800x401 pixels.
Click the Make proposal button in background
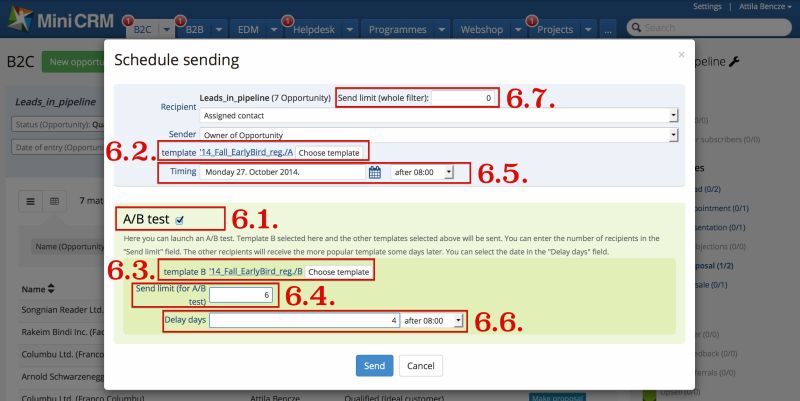tap(557, 397)
